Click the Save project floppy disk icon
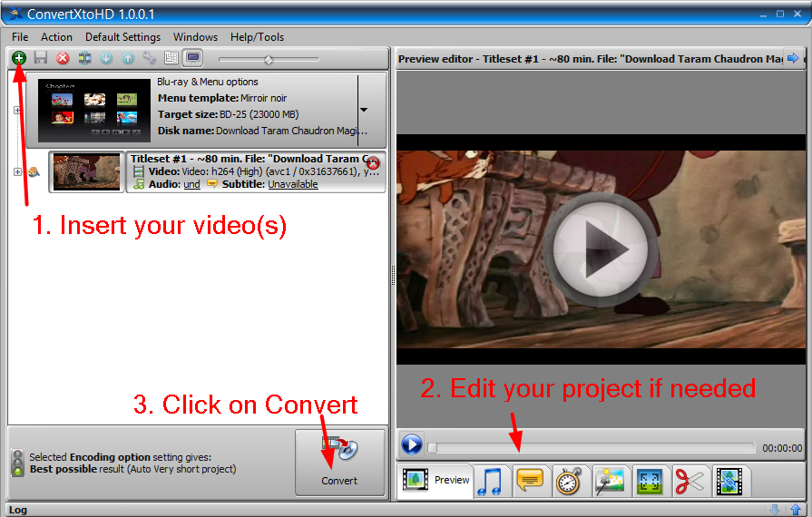 tap(41, 58)
